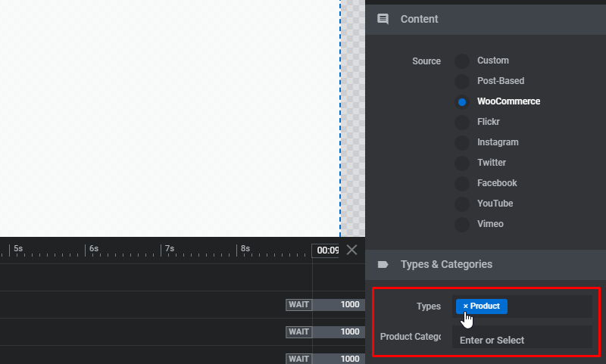Screen dimensions: 606x364
Task: Open Product Categories Enter or Select field
Action: click(522, 337)
